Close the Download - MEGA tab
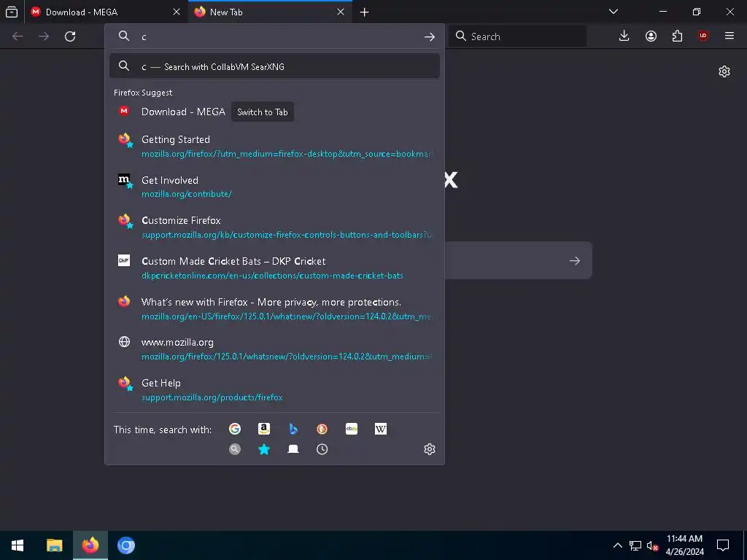The height and width of the screenshot is (560, 747). 177,12
